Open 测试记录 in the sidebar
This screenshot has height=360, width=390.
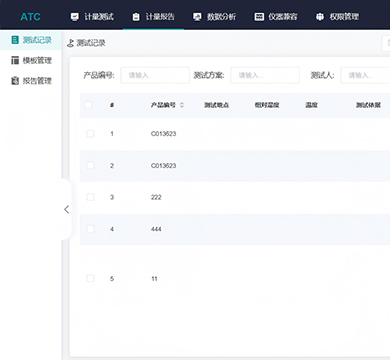pyautogui.click(x=31, y=40)
